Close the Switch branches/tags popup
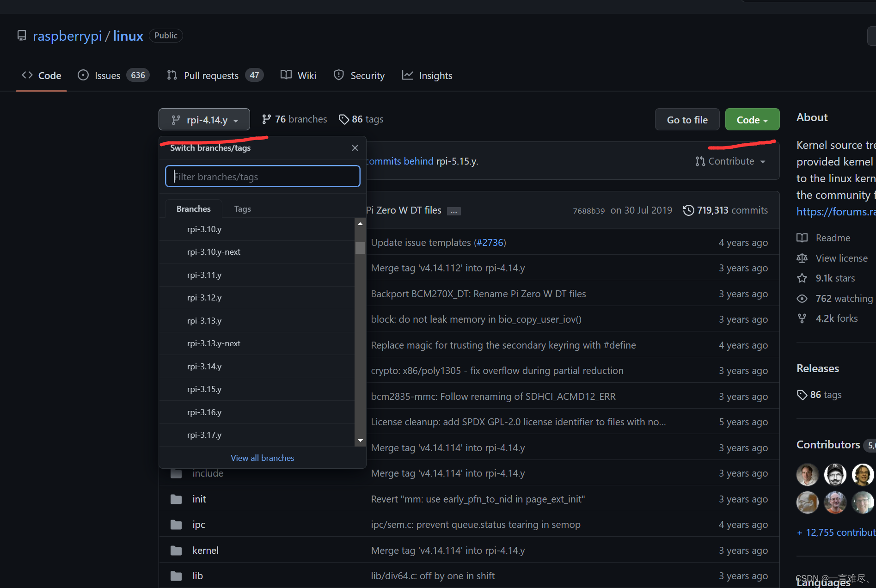 click(x=355, y=148)
